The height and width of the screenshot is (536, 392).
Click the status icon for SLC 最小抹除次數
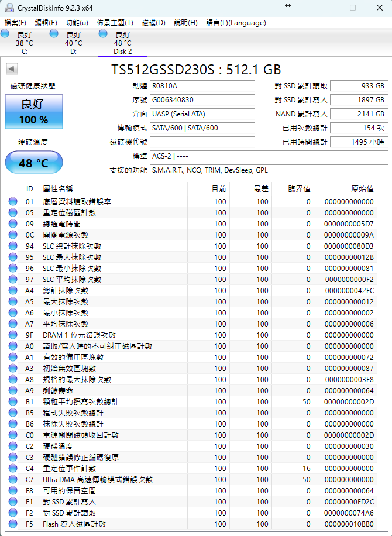pyautogui.click(x=13, y=268)
